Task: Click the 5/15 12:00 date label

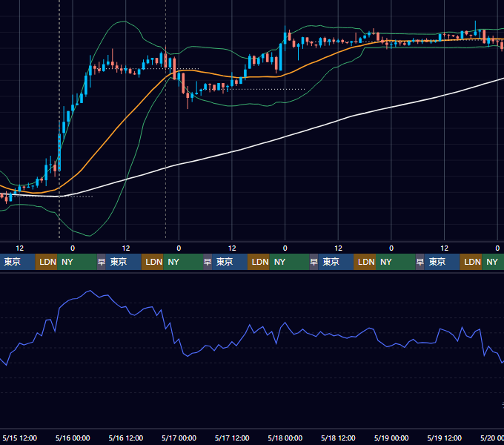Action: click(x=19, y=438)
